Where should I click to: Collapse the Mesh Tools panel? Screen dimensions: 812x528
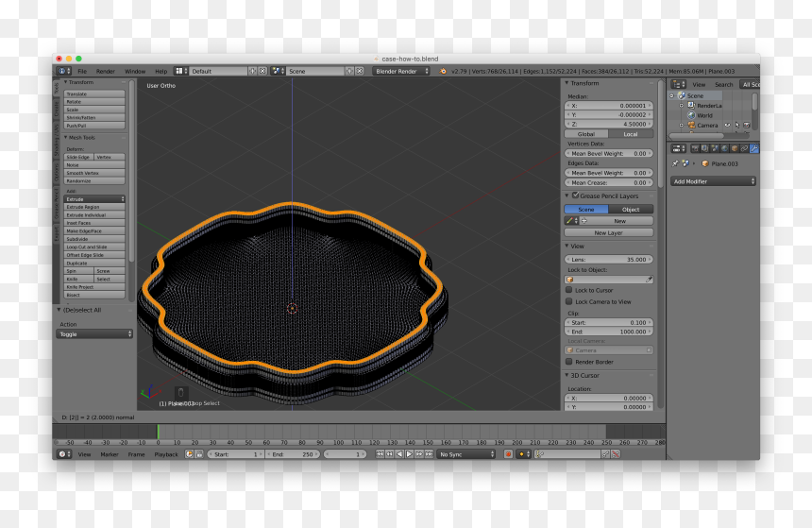[x=66, y=137]
